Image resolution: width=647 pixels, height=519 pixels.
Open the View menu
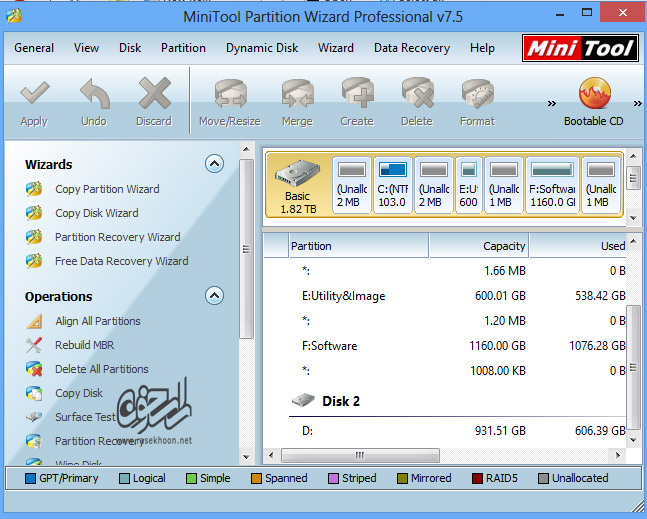(x=87, y=48)
